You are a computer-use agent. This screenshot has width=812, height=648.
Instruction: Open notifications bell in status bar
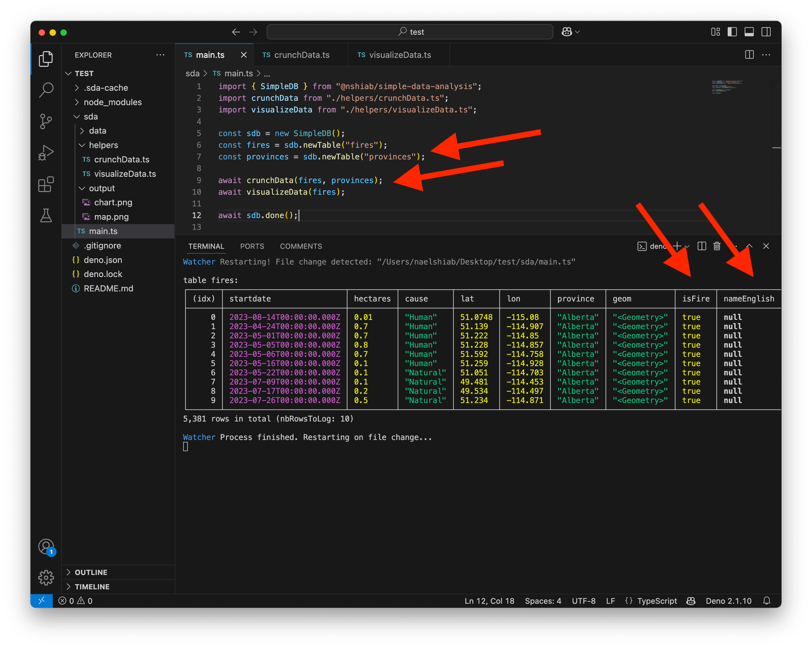point(766,600)
